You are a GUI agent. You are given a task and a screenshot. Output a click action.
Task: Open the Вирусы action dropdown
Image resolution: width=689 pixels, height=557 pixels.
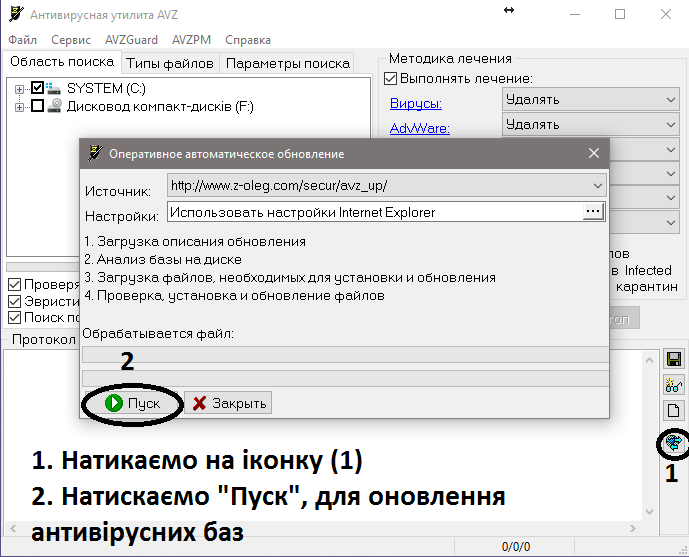tap(670, 99)
